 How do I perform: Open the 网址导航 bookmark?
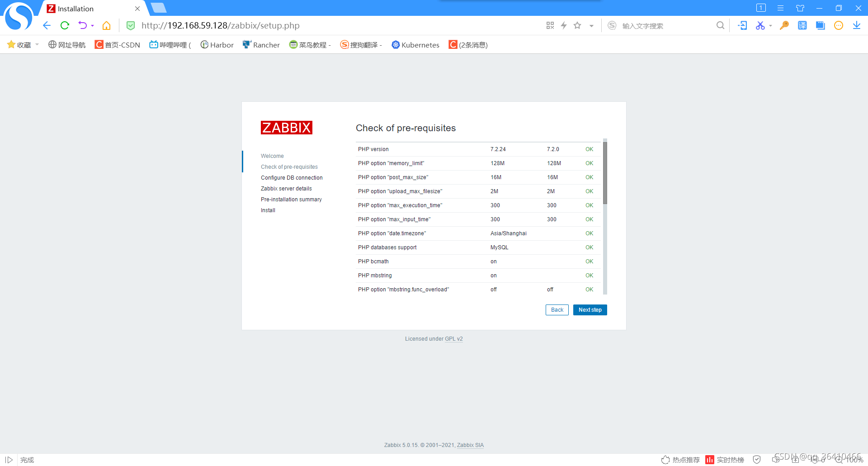pyautogui.click(x=67, y=45)
